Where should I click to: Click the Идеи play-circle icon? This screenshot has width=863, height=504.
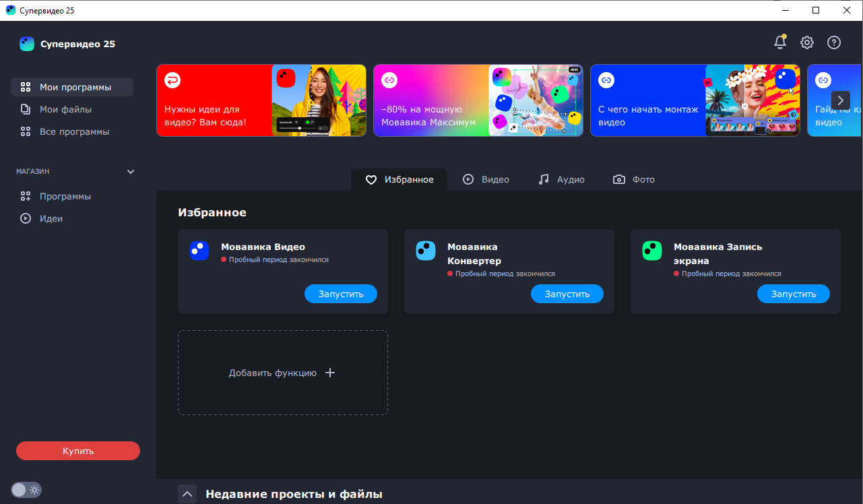26,218
